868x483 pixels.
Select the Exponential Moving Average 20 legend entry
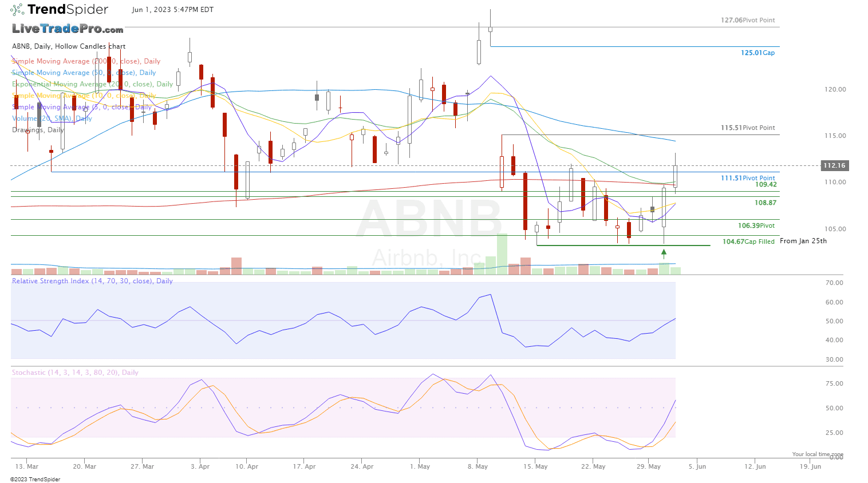92,84
